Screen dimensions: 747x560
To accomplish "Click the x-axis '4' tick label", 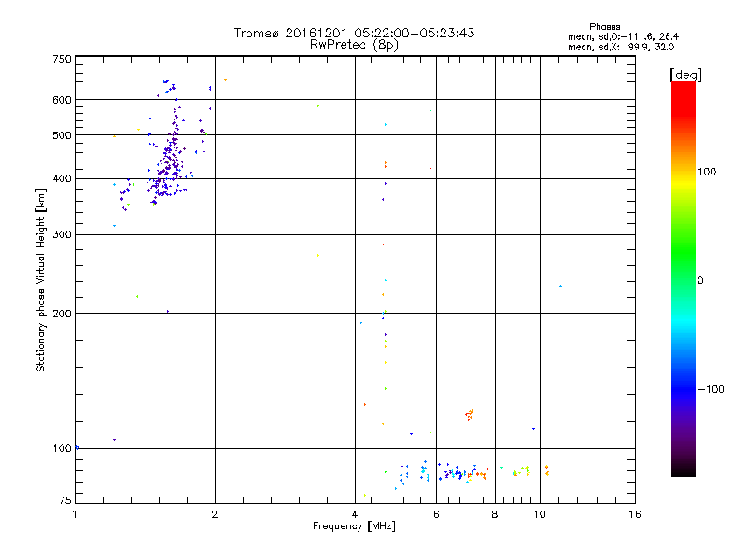I will [x=355, y=514].
